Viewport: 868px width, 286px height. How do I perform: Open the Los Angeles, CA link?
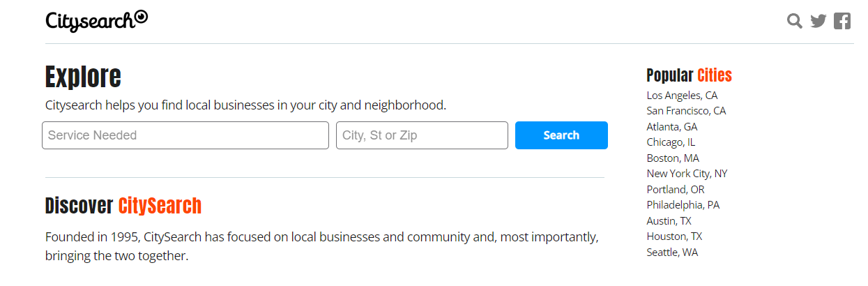(x=682, y=96)
